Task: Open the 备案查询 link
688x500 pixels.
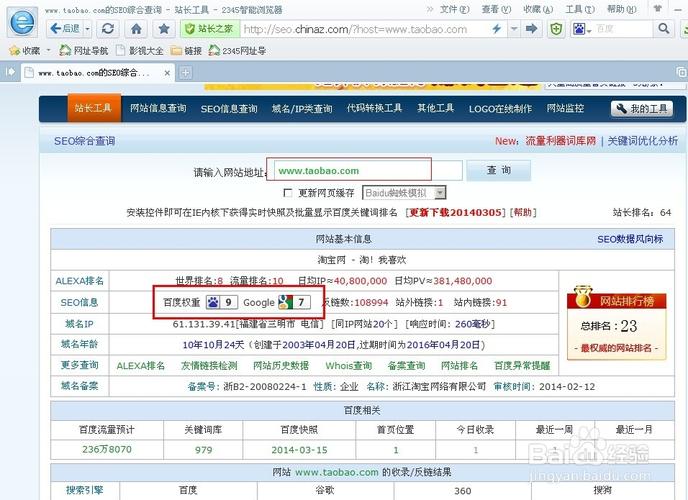Action: pos(406,366)
